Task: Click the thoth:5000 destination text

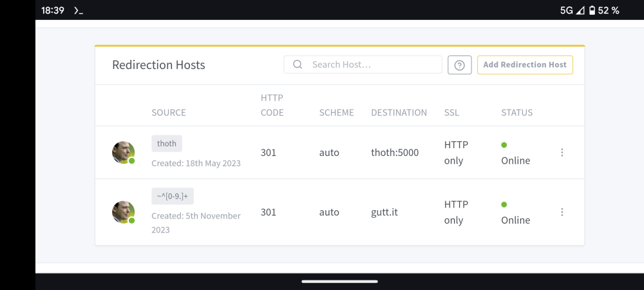Action: 395,153
